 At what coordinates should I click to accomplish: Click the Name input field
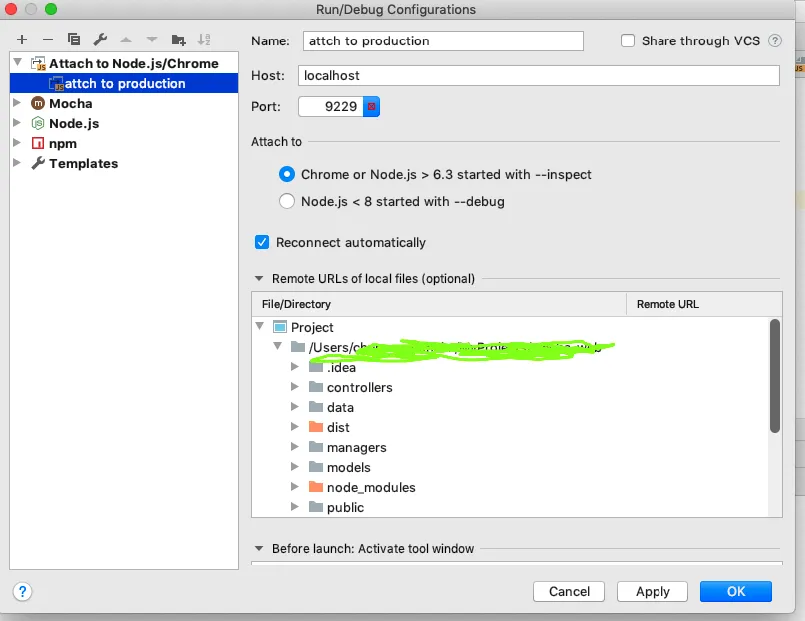point(443,41)
